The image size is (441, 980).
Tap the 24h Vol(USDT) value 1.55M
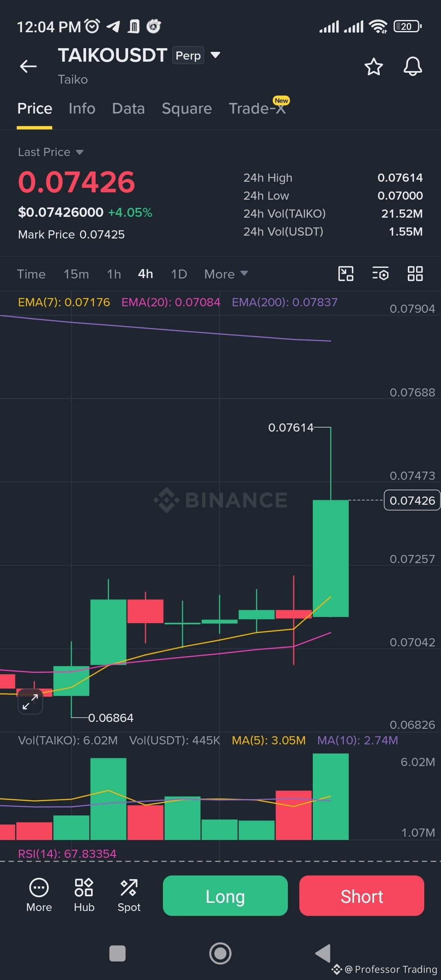406,232
